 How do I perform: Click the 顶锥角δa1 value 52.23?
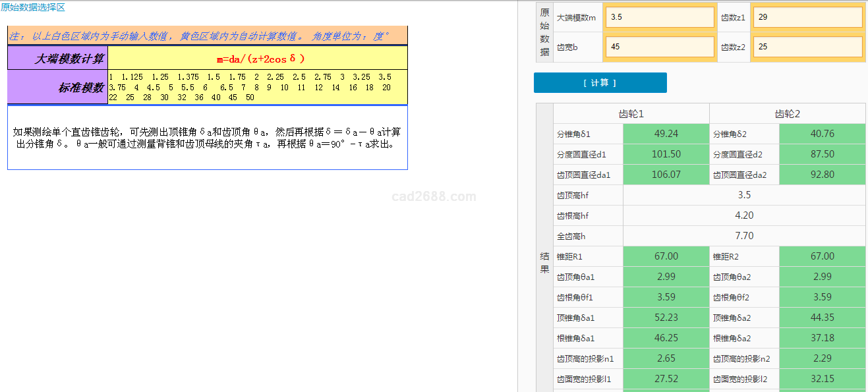click(666, 318)
